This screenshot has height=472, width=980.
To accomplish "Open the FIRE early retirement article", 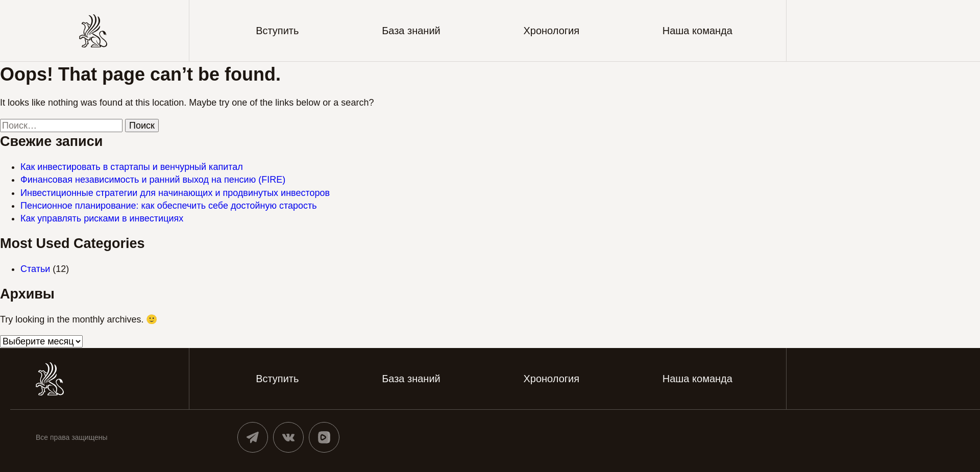I will 153,180.
